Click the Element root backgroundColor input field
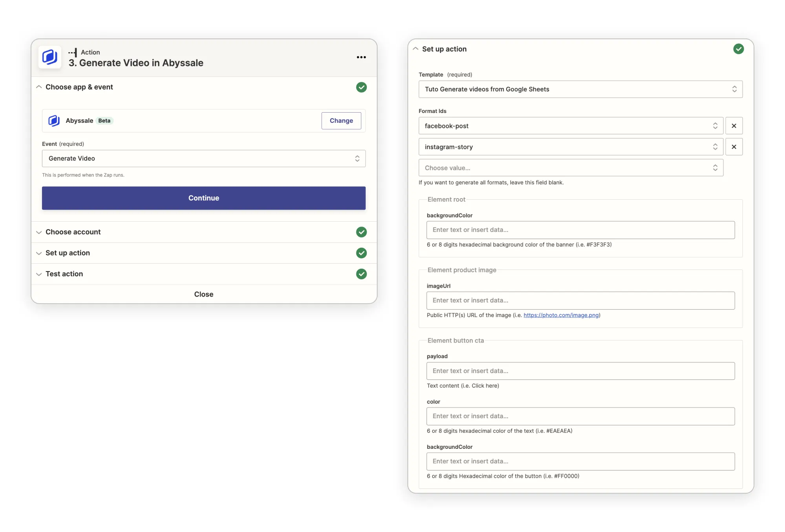 [581, 230]
